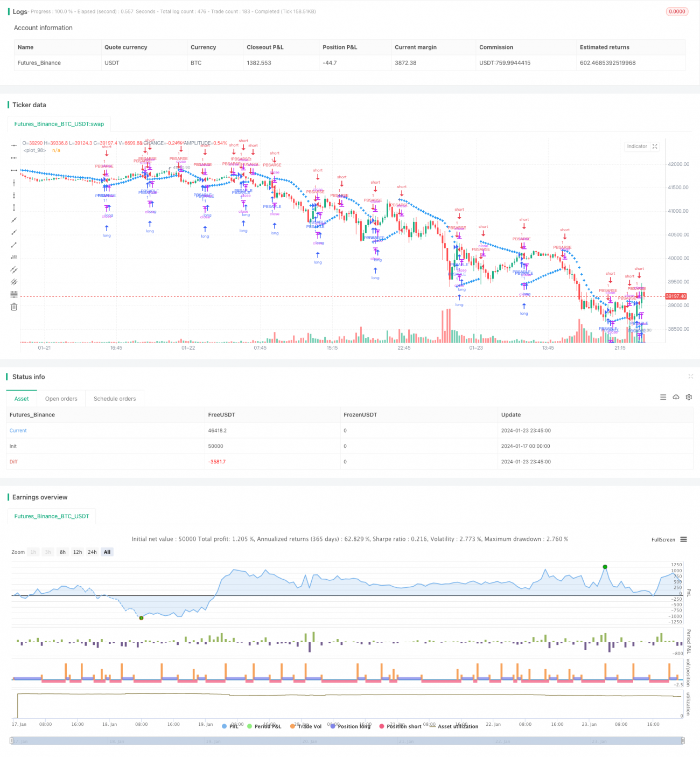Switch to the Open orders tab
The image size is (700, 757).
click(x=61, y=399)
